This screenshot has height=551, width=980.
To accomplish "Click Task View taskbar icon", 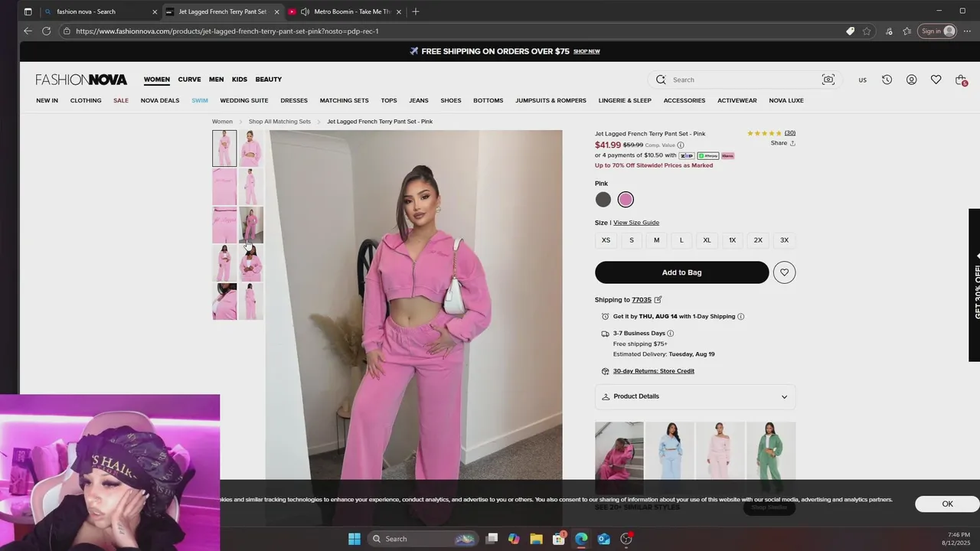I will pos(492,539).
